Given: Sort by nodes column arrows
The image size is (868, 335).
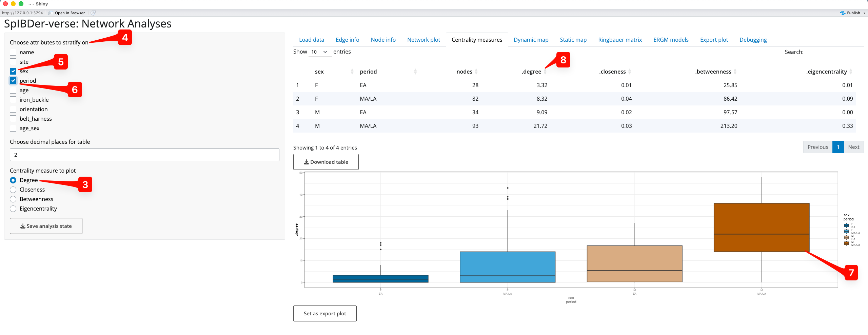Looking at the screenshot, I should tap(476, 72).
